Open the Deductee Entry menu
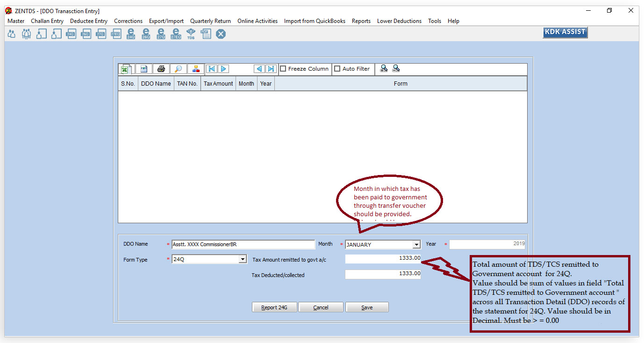The image size is (644, 343). point(89,21)
